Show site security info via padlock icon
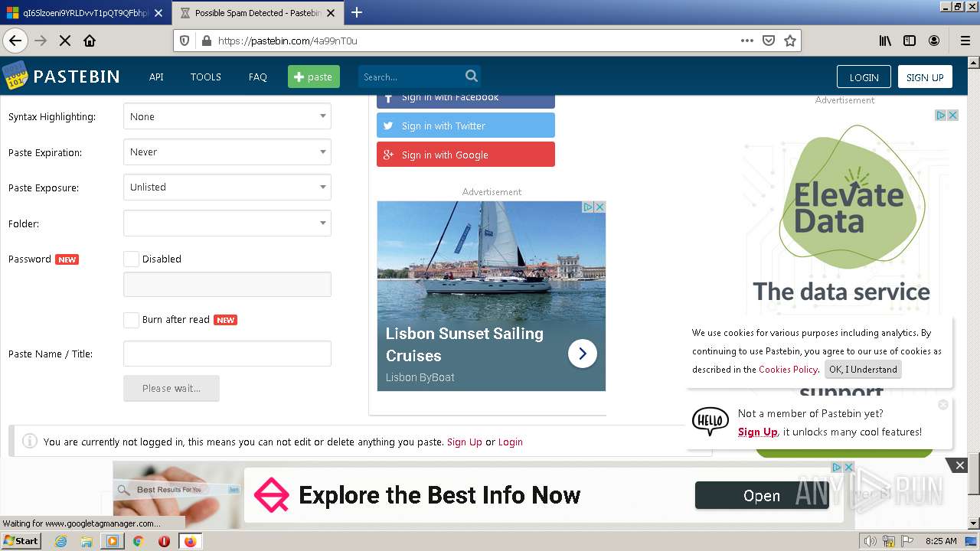The height and width of the screenshot is (551, 980). 206,41
